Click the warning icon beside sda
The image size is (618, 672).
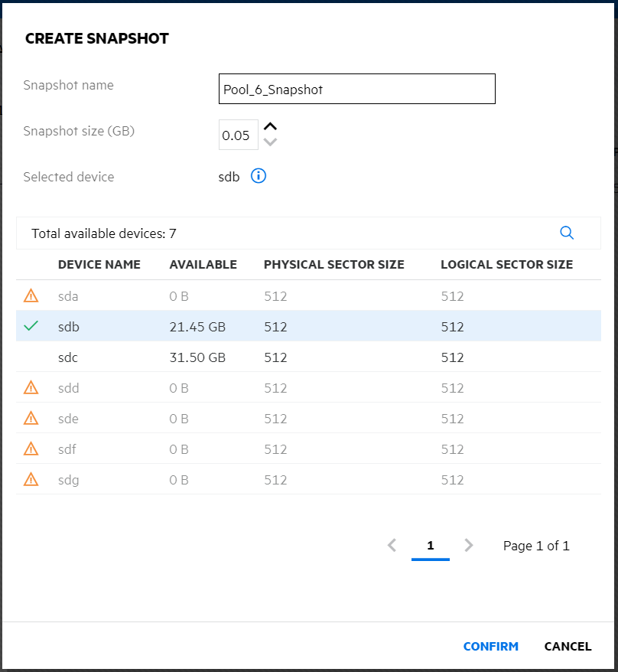point(31,295)
